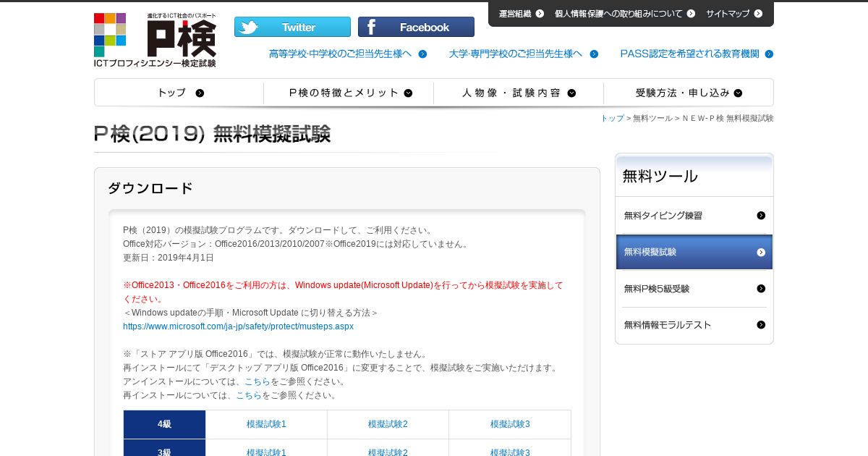Click arrow icon on 無料情報モラルテスト row
868x456 pixels.
tap(761, 324)
